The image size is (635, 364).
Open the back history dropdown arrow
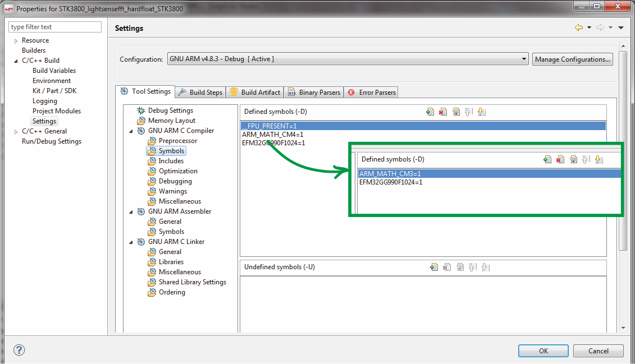[589, 27]
